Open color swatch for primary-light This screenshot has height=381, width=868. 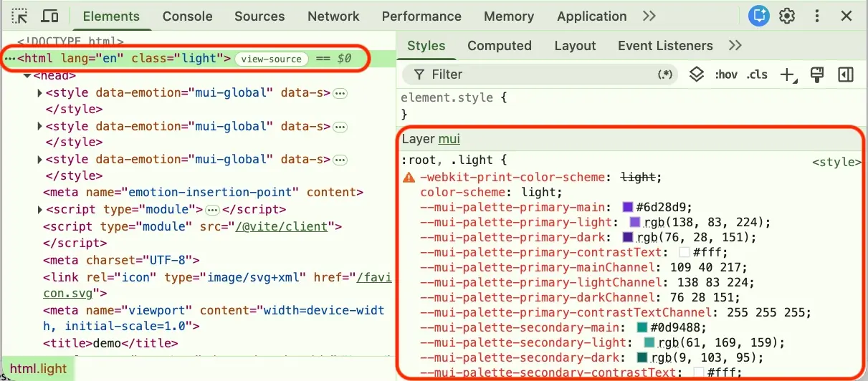[x=635, y=222]
